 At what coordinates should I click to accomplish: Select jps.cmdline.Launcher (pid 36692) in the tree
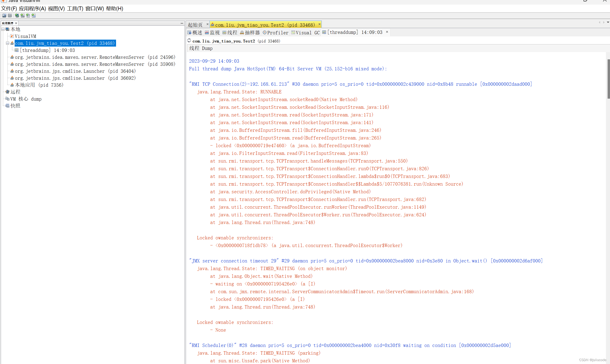click(x=75, y=78)
